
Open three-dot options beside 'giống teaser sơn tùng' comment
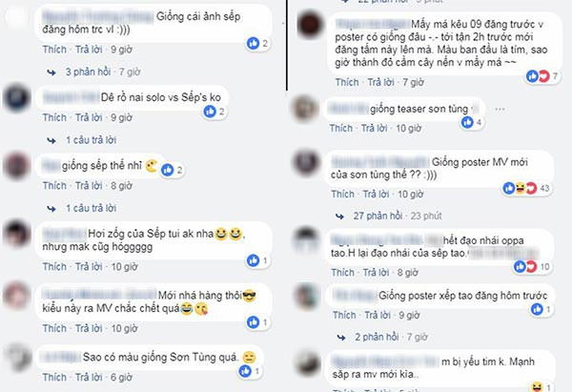coord(500,109)
